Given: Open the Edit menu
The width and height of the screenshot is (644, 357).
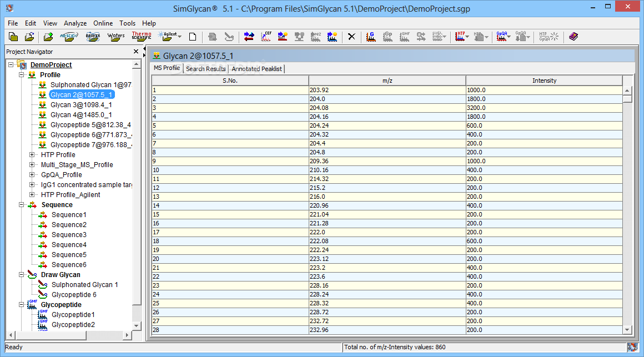Looking at the screenshot, I should tap(31, 23).
